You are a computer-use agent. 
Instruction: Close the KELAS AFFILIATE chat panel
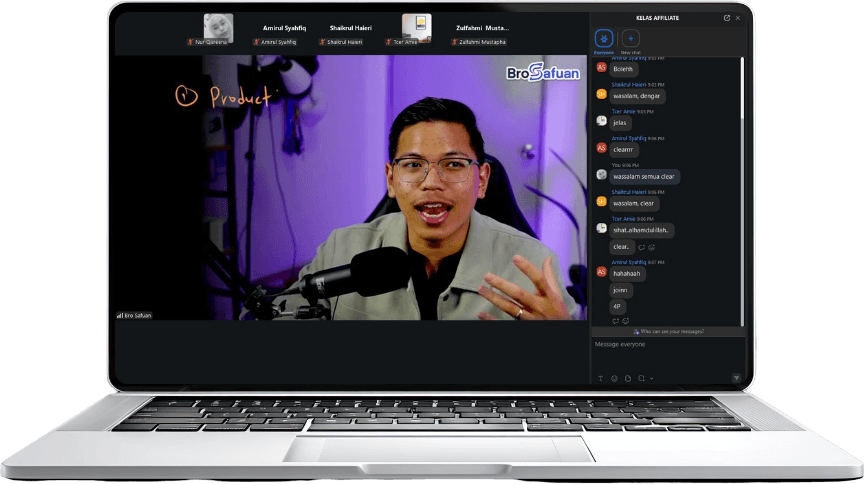[738, 18]
